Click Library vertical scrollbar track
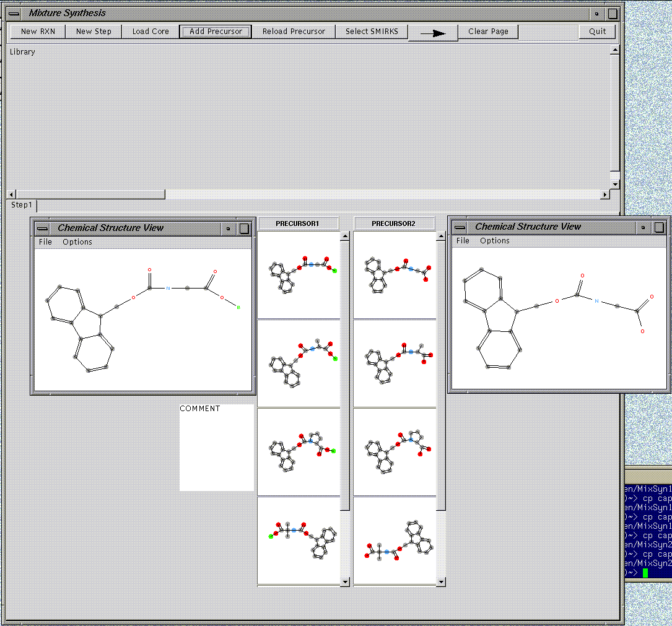The width and height of the screenshot is (672, 626). (615, 175)
